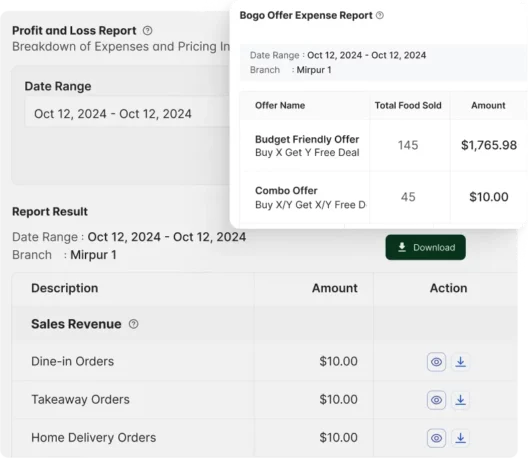Click Mirpur 1 branch in Report Result
This screenshot has height=469, width=528.
(93, 255)
